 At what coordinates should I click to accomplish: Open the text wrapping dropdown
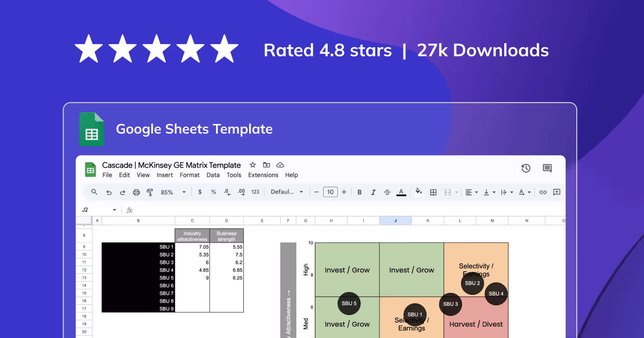coord(506,192)
